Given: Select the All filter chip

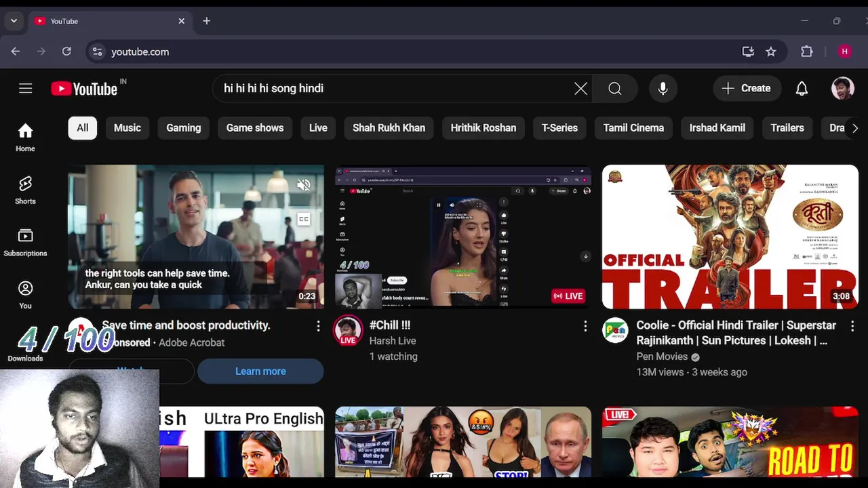Looking at the screenshot, I should (82, 127).
